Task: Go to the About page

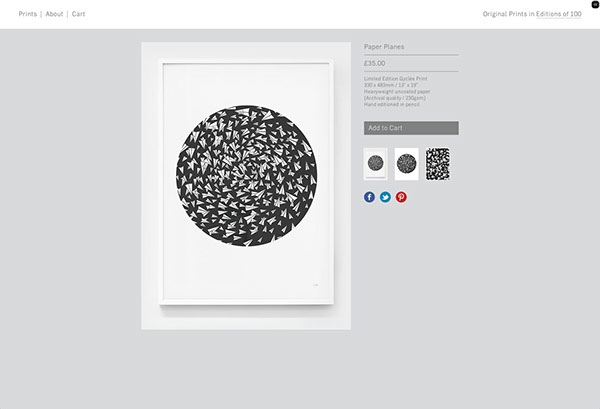Action: (54, 14)
